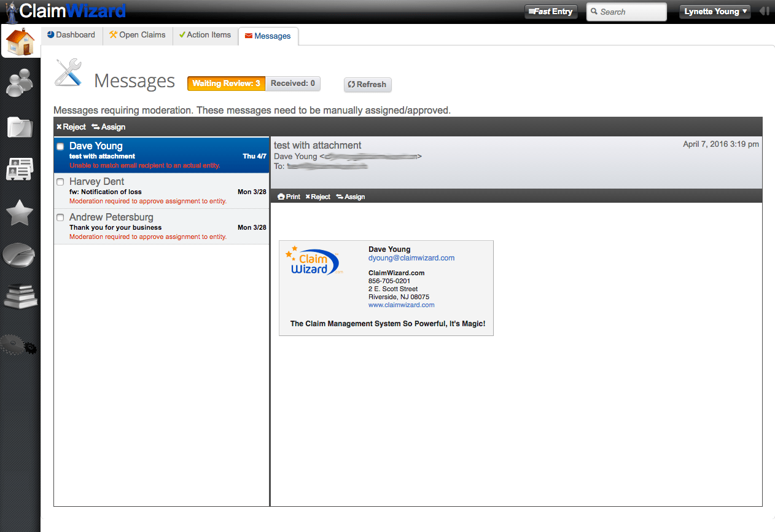Switch to the Open Claims tab
This screenshot has height=532, width=775.
137,35
